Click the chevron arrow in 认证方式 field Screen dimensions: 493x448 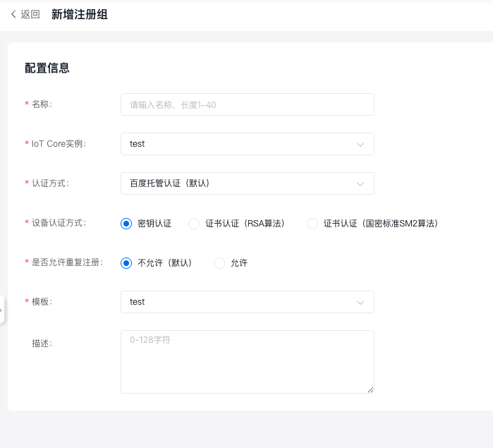tap(360, 183)
